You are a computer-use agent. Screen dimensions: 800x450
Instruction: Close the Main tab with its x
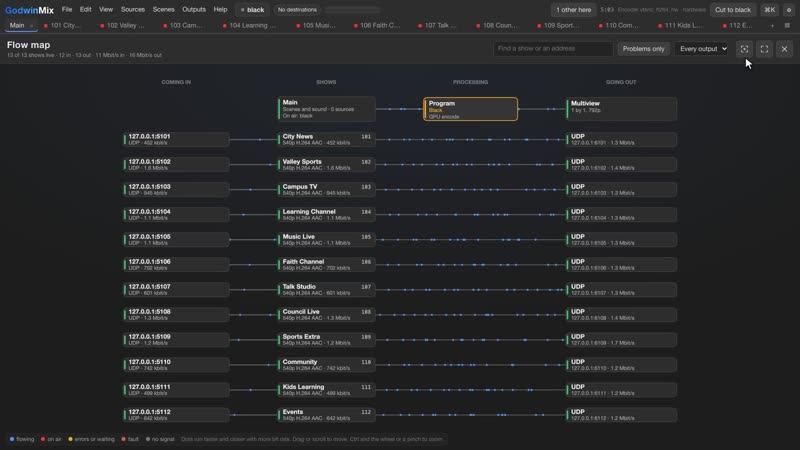click(x=31, y=26)
